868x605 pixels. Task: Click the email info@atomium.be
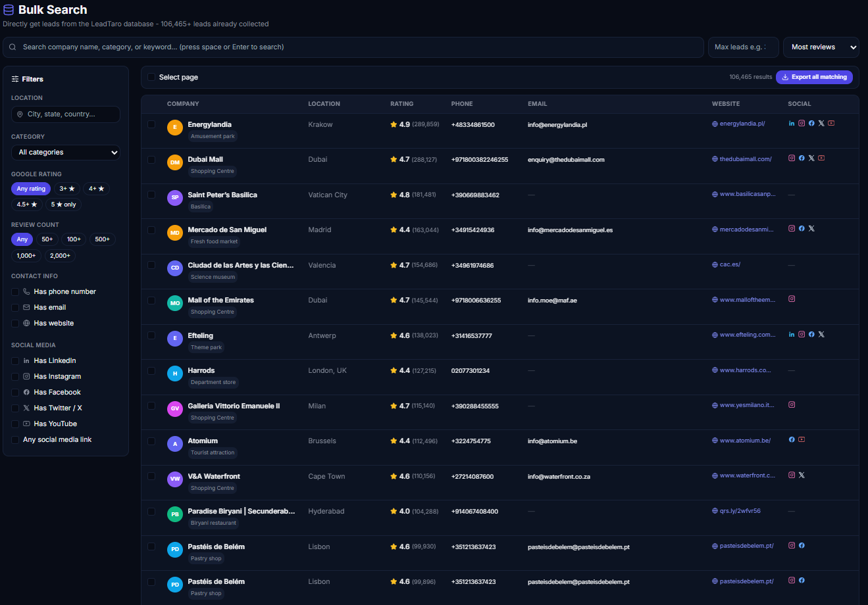coord(552,441)
